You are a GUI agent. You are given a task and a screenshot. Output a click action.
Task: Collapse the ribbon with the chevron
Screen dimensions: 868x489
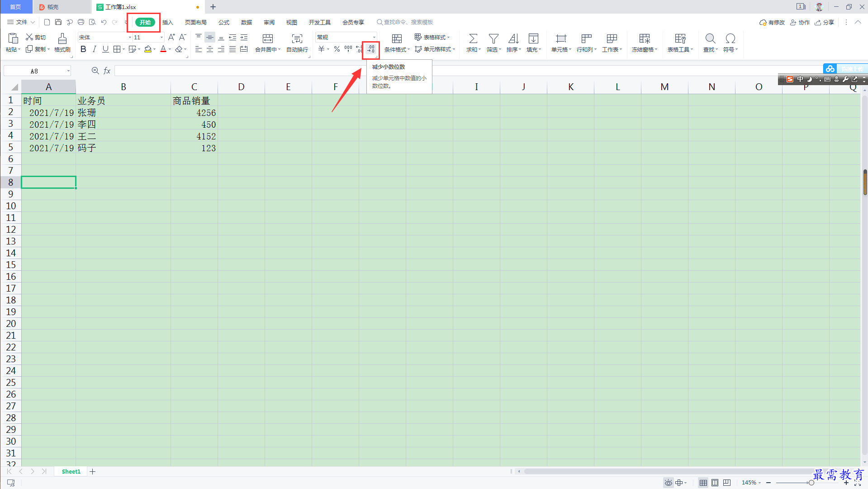point(858,22)
